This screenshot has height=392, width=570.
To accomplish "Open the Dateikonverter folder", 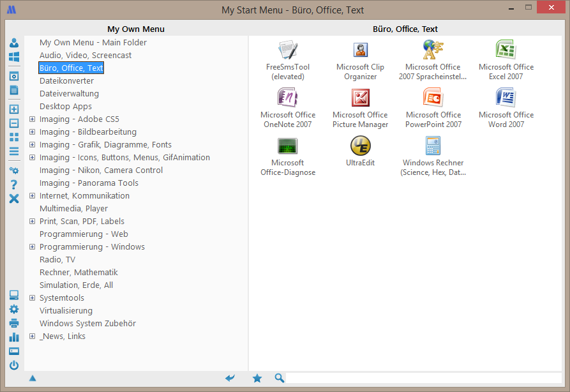I will pos(66,80).
